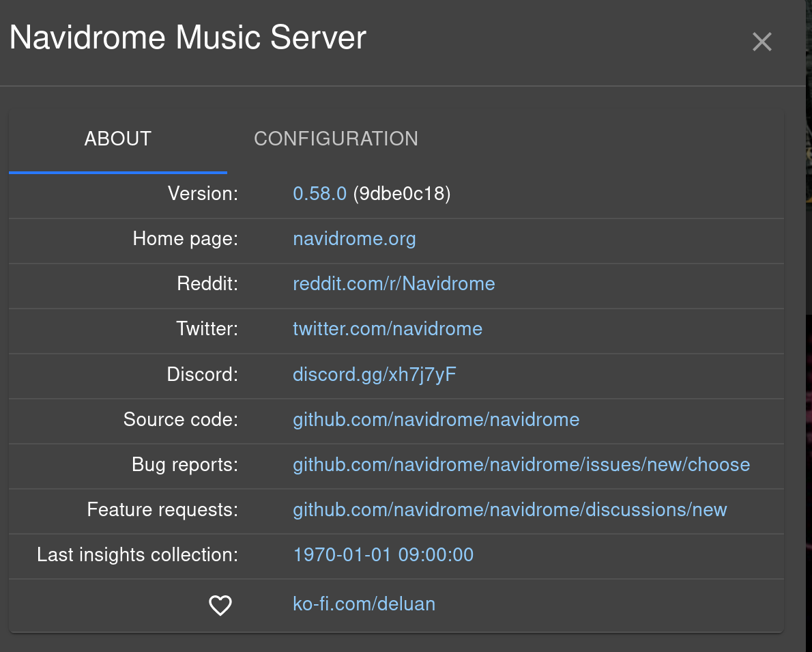Select the About tab
812x652 pixels.
pos(118,139)
